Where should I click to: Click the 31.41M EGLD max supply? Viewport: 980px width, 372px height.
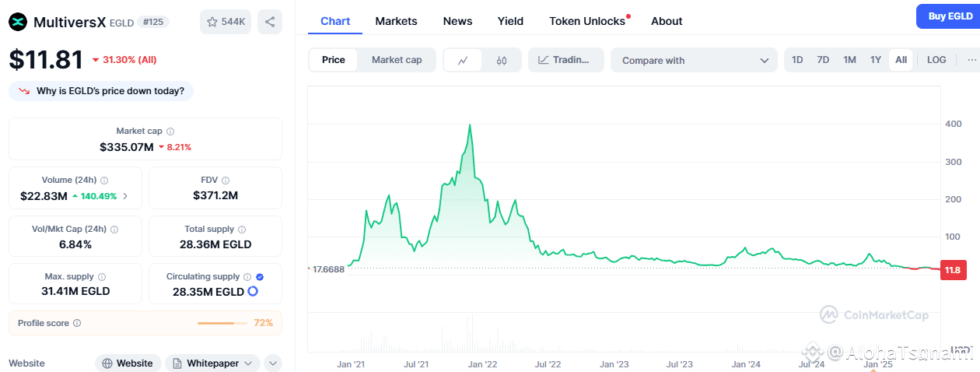[x=75, y=291]
